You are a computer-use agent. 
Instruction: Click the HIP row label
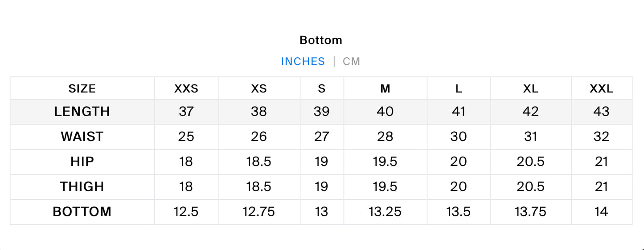pyautogui.click(x=82, y=161)
